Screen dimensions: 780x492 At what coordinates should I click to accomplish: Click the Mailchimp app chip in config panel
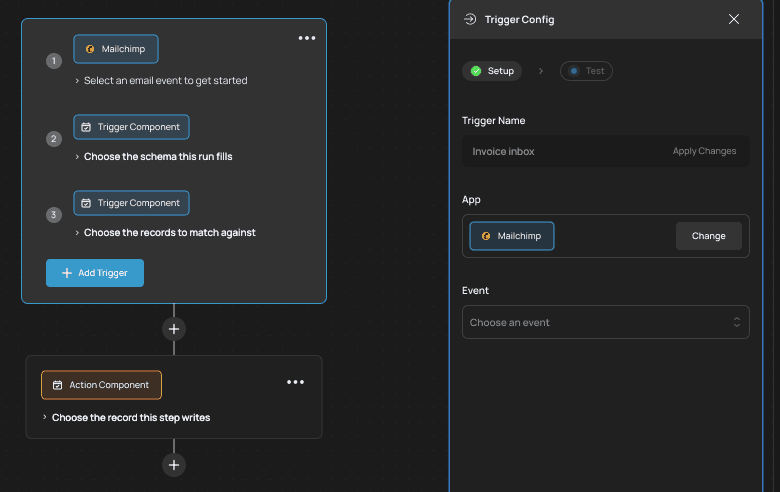tap(512, 236)
